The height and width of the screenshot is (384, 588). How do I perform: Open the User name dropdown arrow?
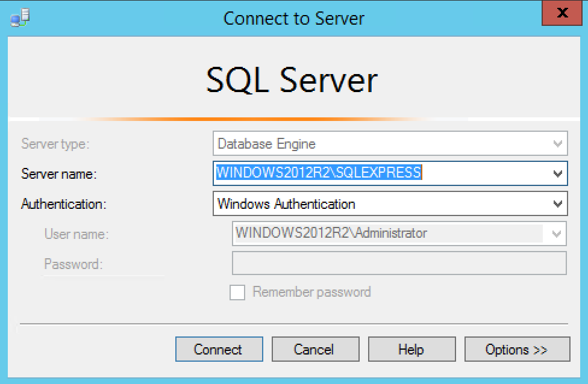(556, 234)
